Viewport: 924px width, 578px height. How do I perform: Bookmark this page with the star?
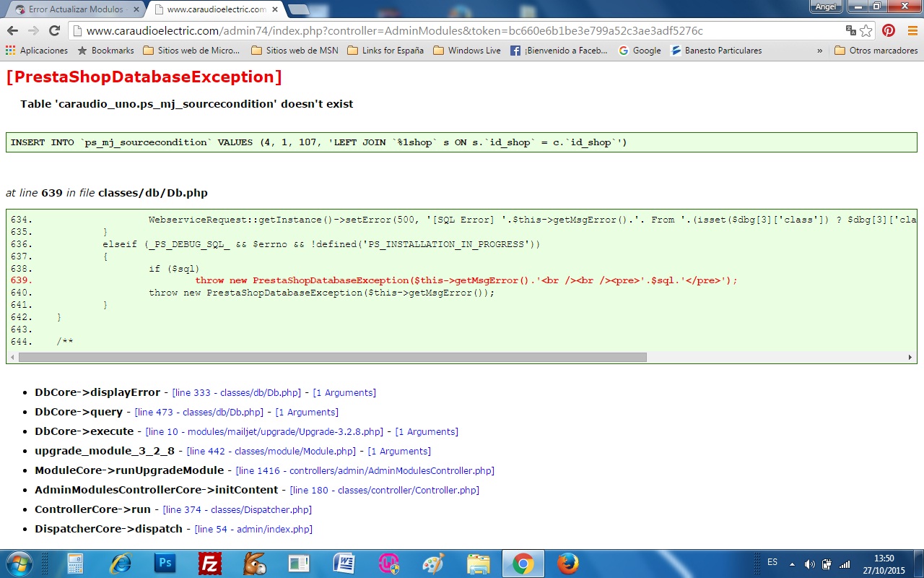tap(866, 30)
